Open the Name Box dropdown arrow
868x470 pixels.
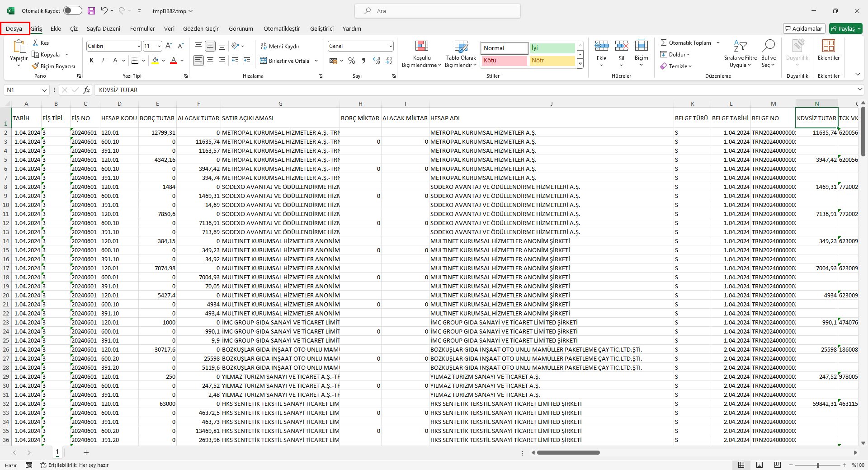pyautogui.click(x=44, y=90)
